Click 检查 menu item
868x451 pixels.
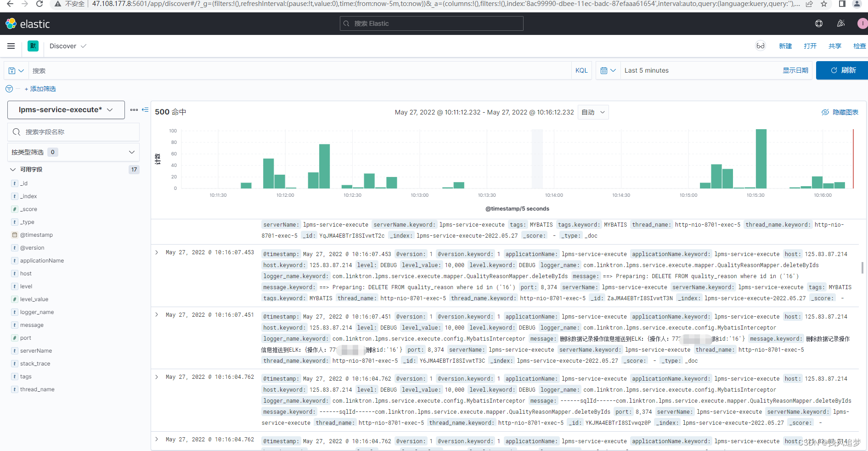coord(860,46)
